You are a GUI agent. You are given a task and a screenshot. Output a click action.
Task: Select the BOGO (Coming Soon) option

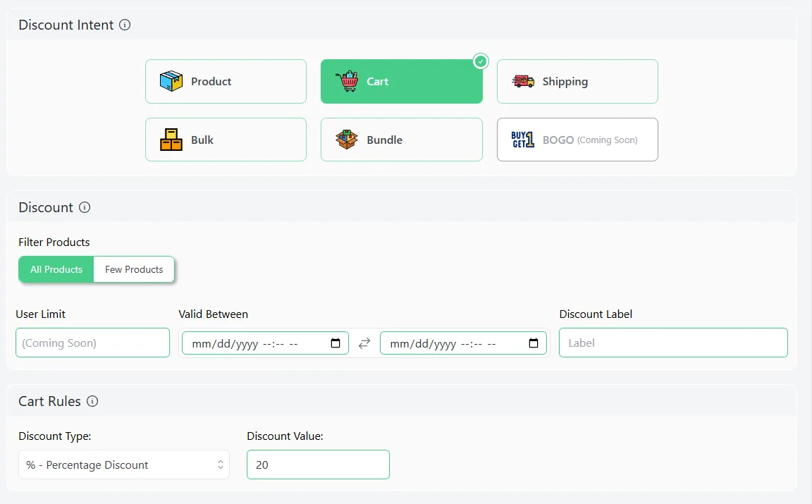[x=577, y=140]
